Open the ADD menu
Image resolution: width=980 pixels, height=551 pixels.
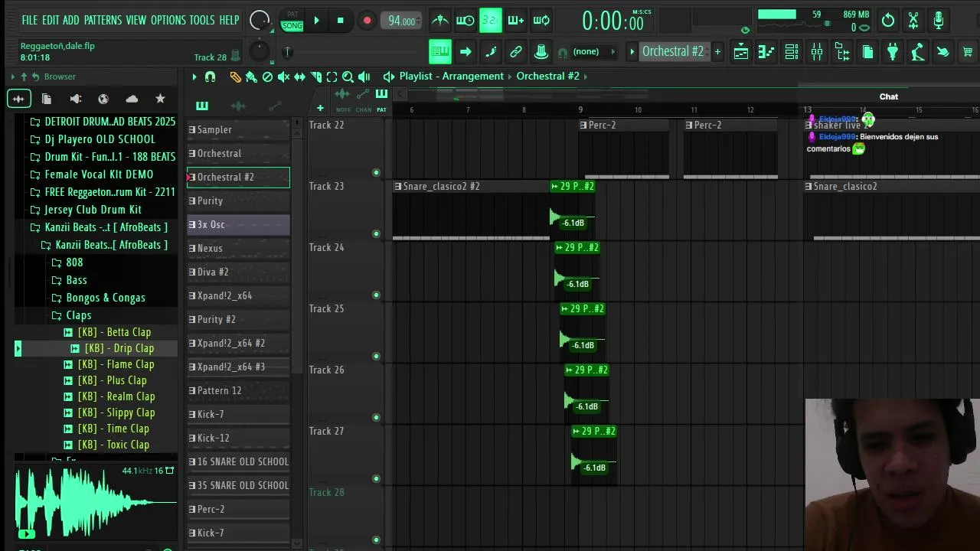pyautogui.click(x=71, y=21)
